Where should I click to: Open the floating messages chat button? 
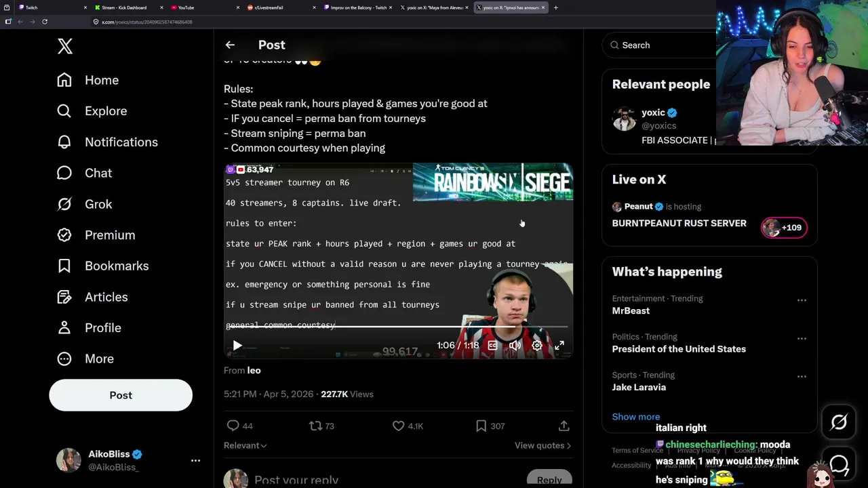839,464
